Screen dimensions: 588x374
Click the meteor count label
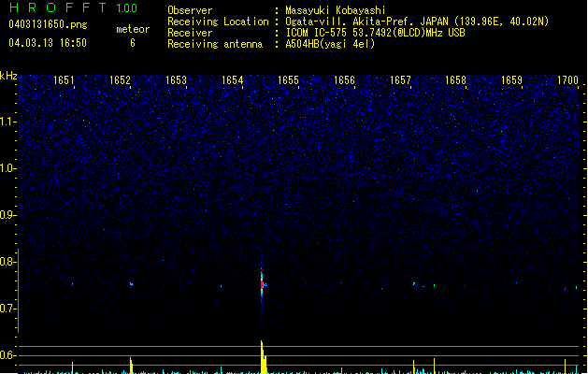click(x=133, y=29)
